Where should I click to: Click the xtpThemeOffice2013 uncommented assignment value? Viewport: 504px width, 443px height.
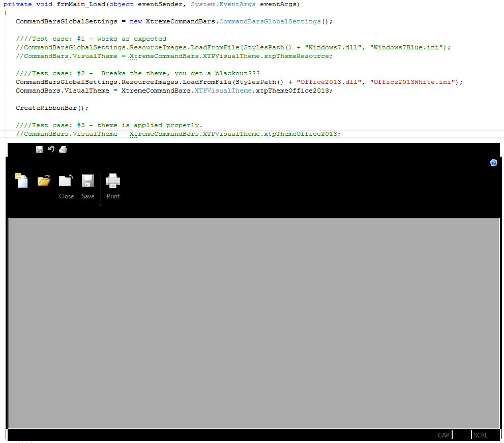tap(292, 91)
